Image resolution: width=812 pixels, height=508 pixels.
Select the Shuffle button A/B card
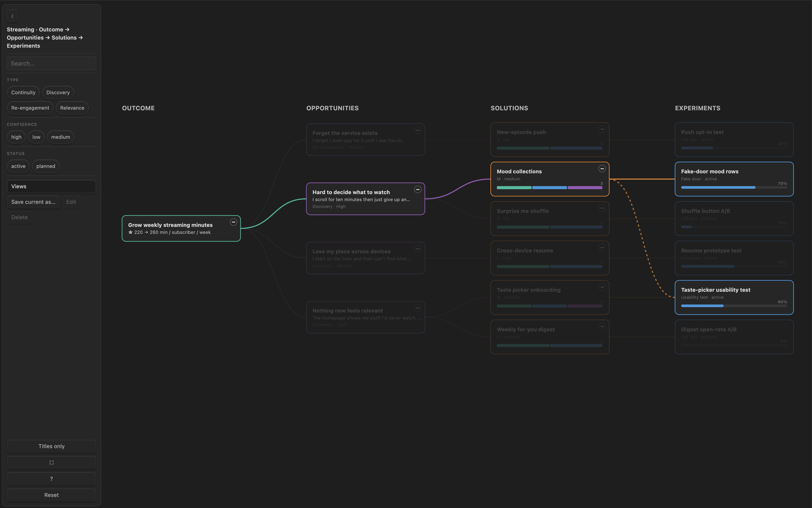tap(734, 218)
